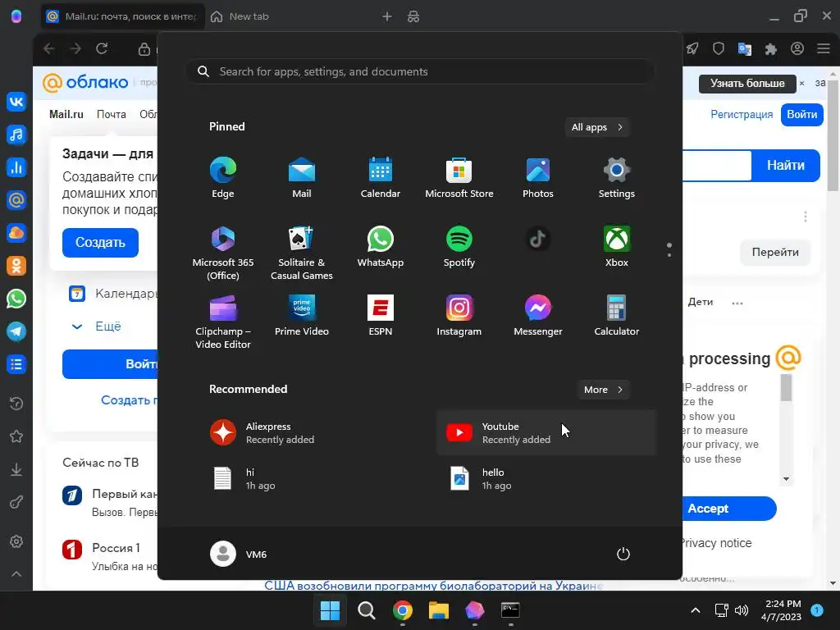Open Edge from pinned apps
This screenshot has height=630, width=840.
pyautogui.click(x=223, y=178)
